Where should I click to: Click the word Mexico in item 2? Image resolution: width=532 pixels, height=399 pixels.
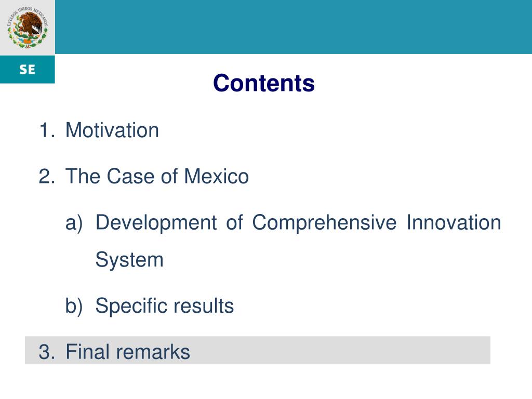pyautogui.click(x=217, y=177)
